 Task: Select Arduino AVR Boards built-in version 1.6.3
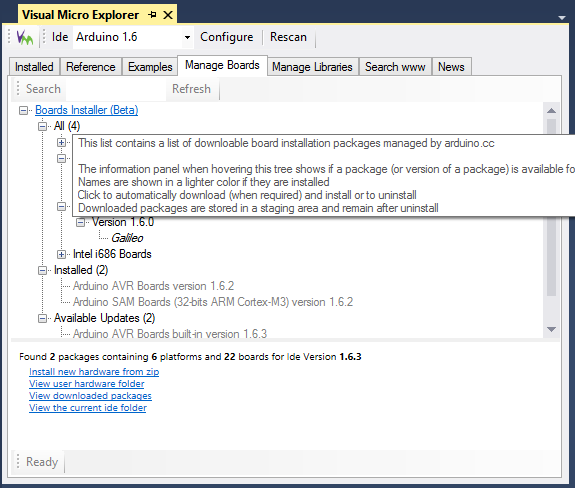(x=170, y=334)
